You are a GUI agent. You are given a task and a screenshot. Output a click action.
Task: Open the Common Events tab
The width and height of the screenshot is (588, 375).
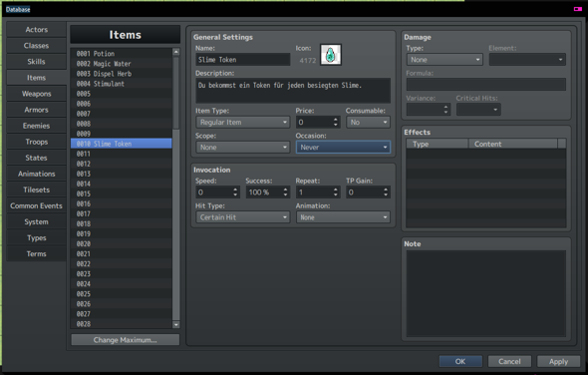click(36, 206)
